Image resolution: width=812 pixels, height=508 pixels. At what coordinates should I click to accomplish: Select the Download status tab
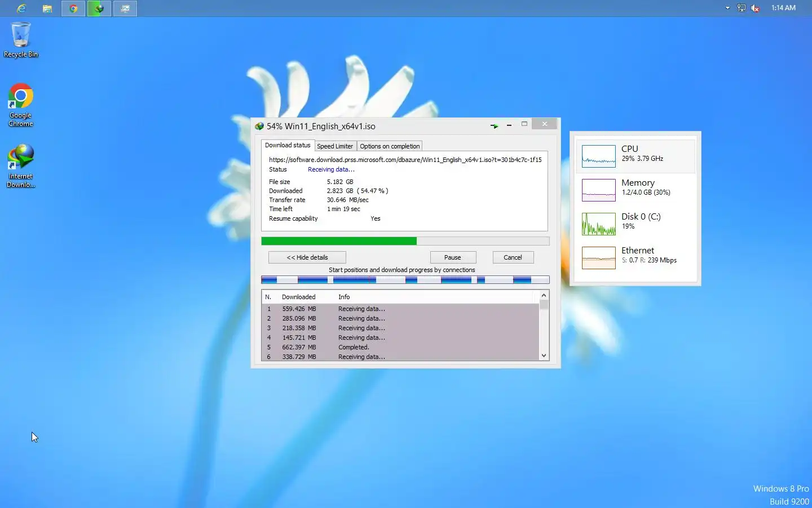[x=288, y=145]
